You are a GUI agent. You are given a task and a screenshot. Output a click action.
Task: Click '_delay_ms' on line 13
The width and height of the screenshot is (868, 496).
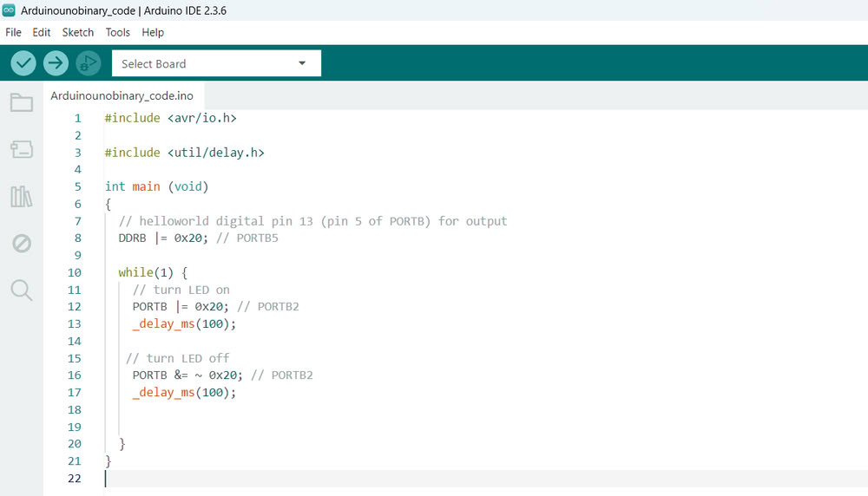coord(164,324)
